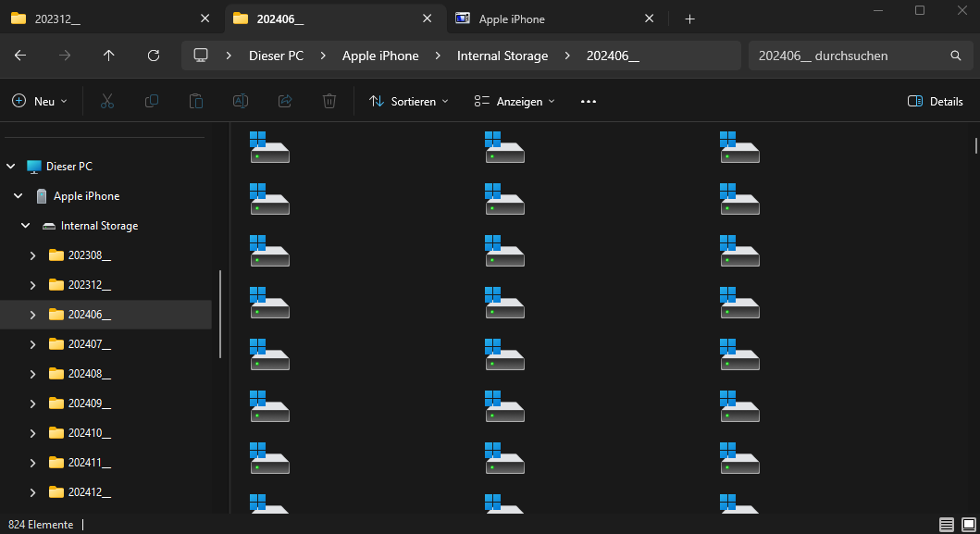Image resolution: width=980 pixels, height=534 pixels.
Task: Collapse the Internal Storage tree node
Action: click(26, 226)
